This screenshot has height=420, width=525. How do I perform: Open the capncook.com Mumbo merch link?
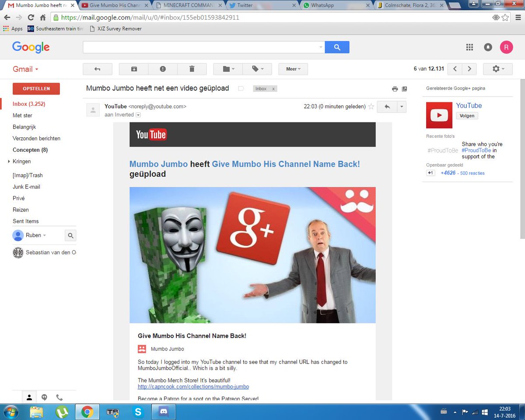[x=193, y=387]
